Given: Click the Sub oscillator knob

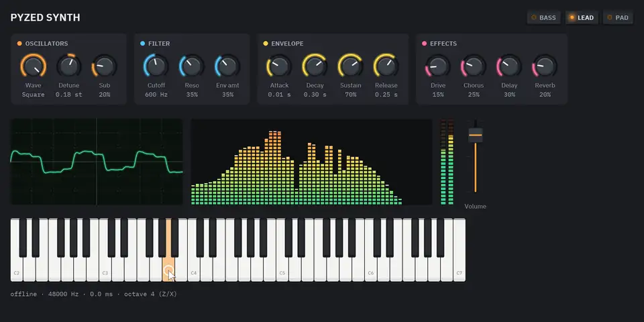Looking at the screenshot, I should (105, 66).
